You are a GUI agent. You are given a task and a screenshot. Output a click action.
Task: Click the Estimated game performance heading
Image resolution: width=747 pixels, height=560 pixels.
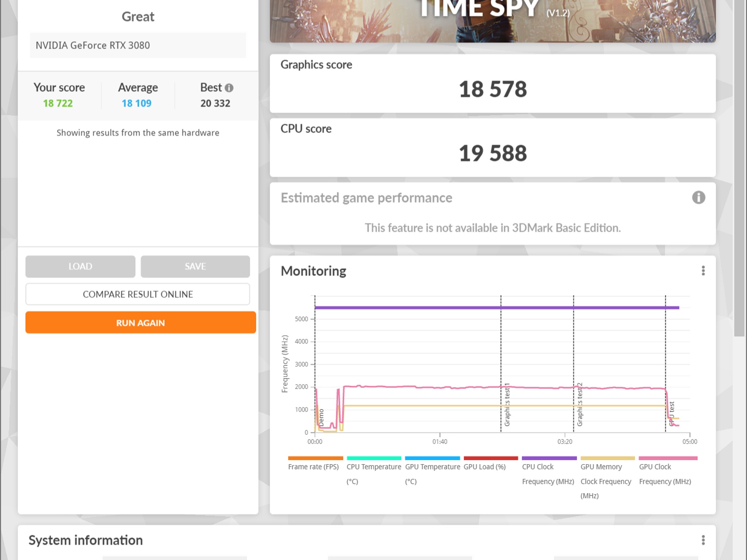pyautogui.click(x=366, y=198)
